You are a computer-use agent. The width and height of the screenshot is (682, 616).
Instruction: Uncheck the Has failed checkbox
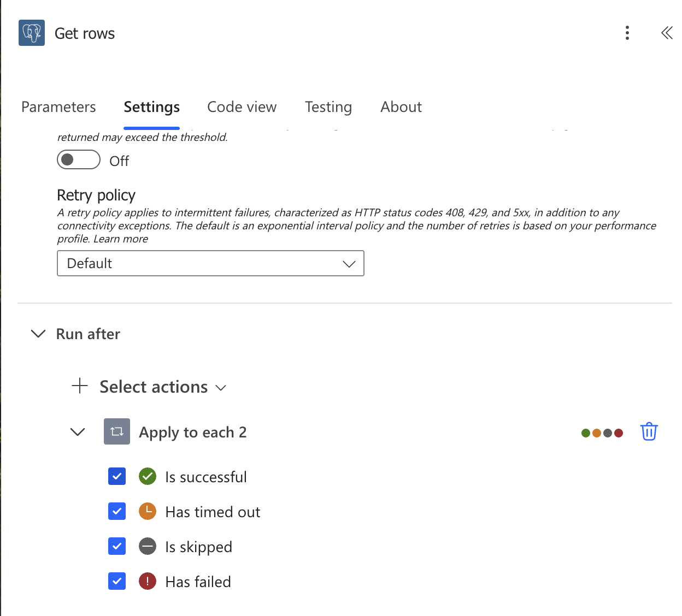(117, 581)
